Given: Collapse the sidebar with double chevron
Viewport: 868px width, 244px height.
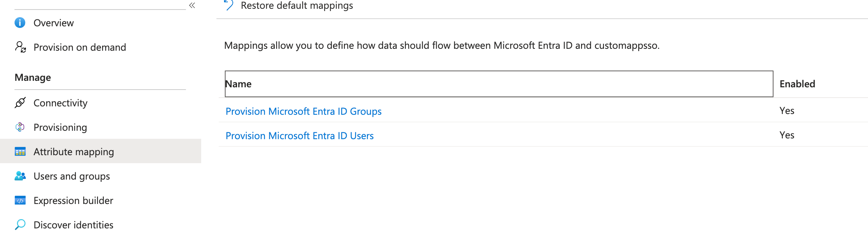Looking at the screenshot, I should tap(192, 5).
